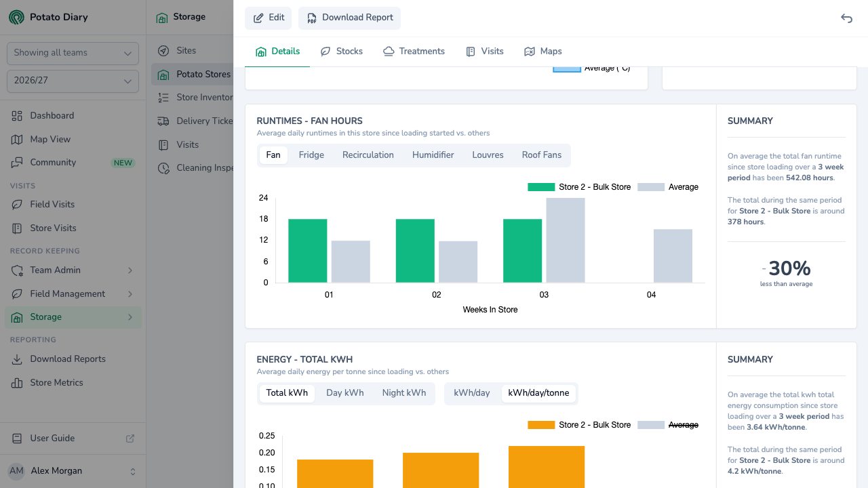The image size is (868, 488).
Task: Click the Storage header barn icon
Action: pos(161,18)
